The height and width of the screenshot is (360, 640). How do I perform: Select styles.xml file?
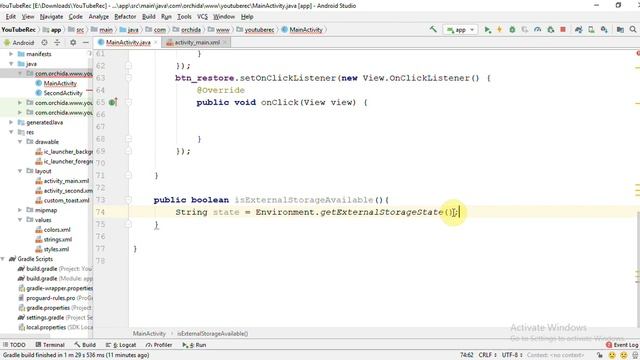(56, 249)
